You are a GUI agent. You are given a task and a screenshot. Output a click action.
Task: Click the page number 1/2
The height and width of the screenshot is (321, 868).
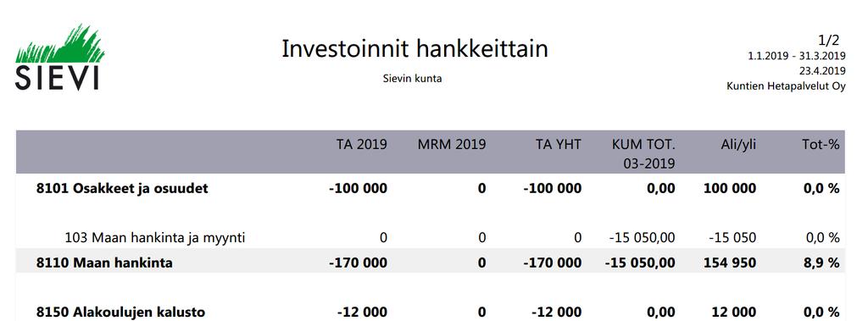pos(829,40)
